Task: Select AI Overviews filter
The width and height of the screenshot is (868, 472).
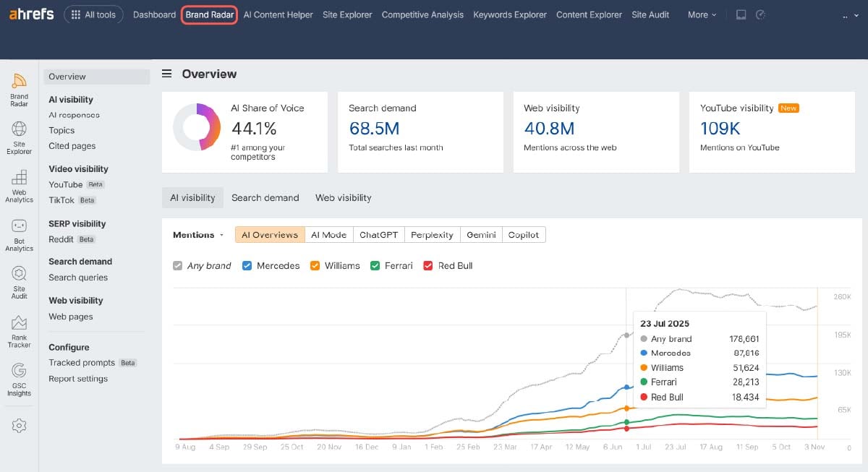Action: [x=270, y=235]
